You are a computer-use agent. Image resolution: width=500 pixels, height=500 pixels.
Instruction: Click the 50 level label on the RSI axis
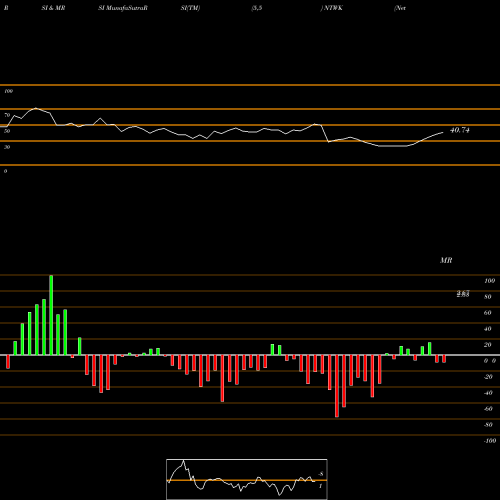(7, 131)
